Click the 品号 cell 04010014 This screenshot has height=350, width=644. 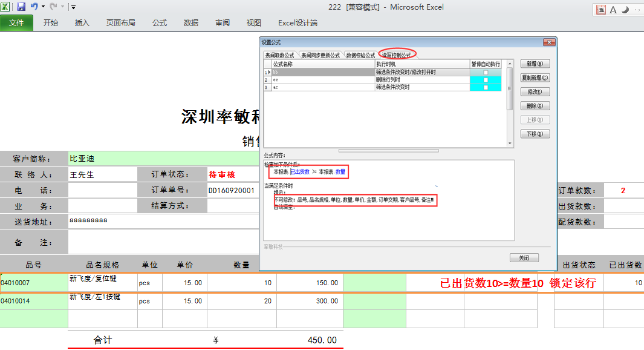(x=34, y=301)
